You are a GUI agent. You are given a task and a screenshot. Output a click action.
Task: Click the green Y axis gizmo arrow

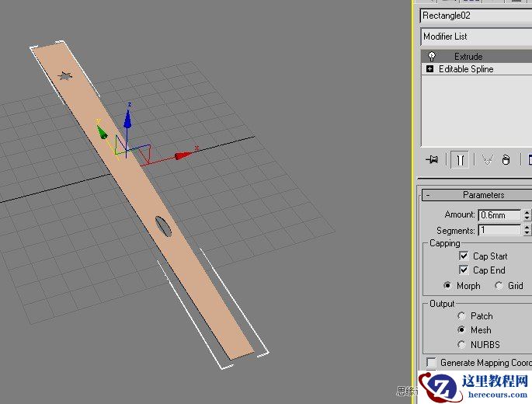pyautogui.click(x=102, y=132)
